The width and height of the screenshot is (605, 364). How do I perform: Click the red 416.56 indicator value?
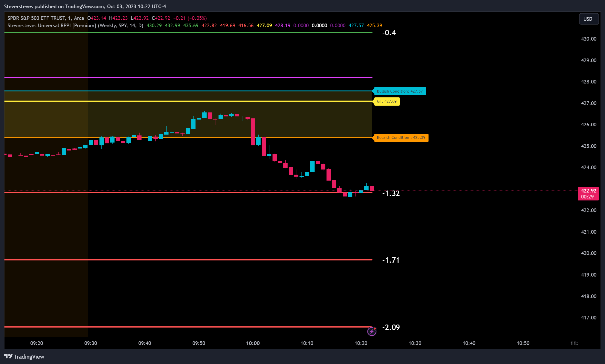(x=246, y=26)
